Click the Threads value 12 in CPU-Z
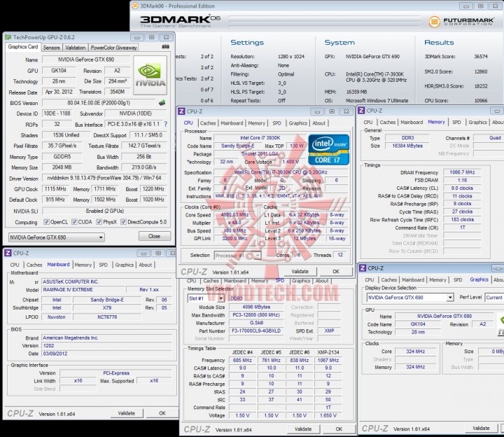 [x=340, y=255]
